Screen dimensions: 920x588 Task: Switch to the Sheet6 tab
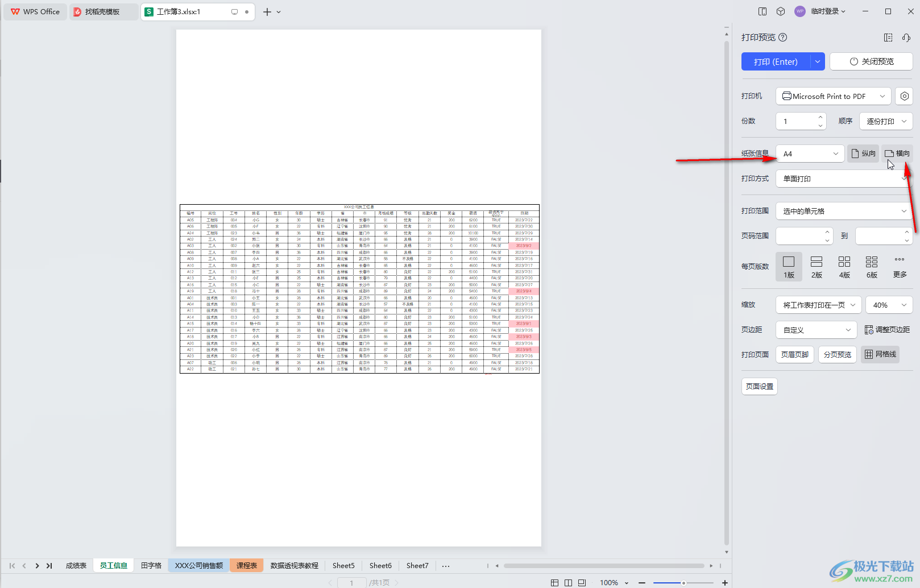point(380,566)
